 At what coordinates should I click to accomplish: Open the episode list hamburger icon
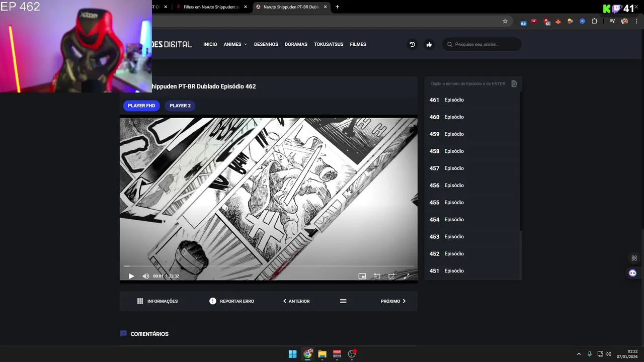(x=343, y=301)
